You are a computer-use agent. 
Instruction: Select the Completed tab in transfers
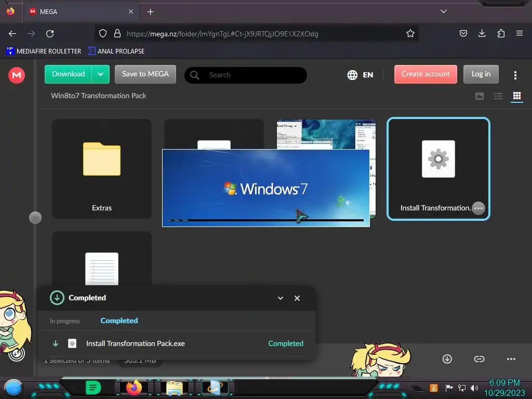pos(119,321)
